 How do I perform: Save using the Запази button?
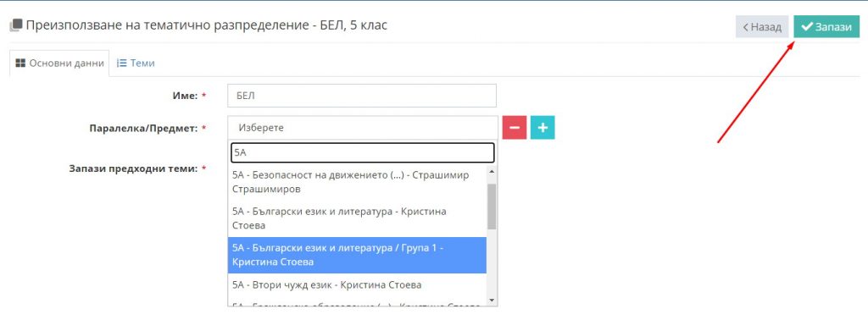[826, 26]
